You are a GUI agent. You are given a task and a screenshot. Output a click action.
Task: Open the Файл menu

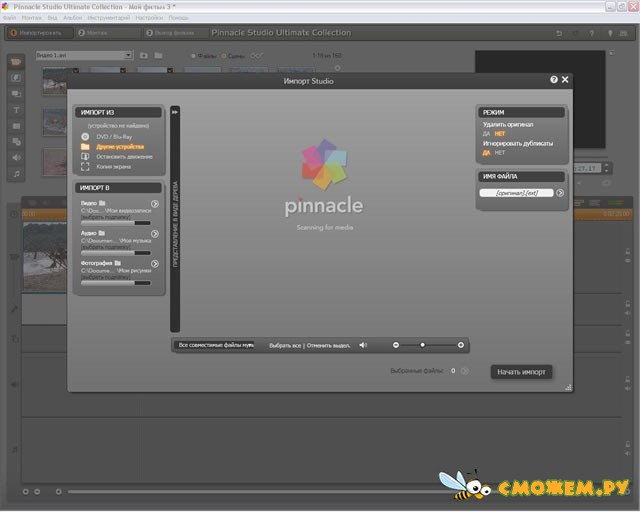(9, 18)
